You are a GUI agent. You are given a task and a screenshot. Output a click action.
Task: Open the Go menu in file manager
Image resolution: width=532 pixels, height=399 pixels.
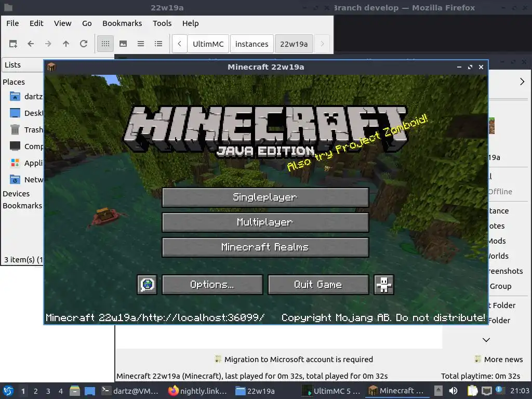[87, 23]
